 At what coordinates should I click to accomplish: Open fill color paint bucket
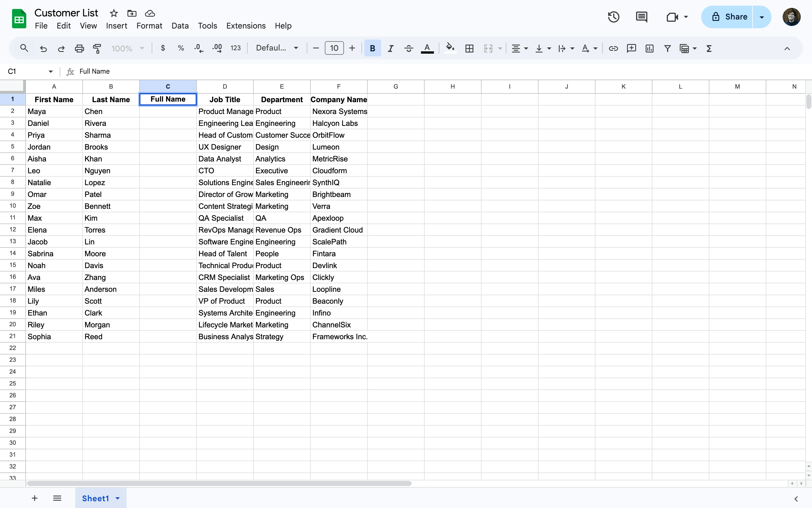(x=450, y=48)
